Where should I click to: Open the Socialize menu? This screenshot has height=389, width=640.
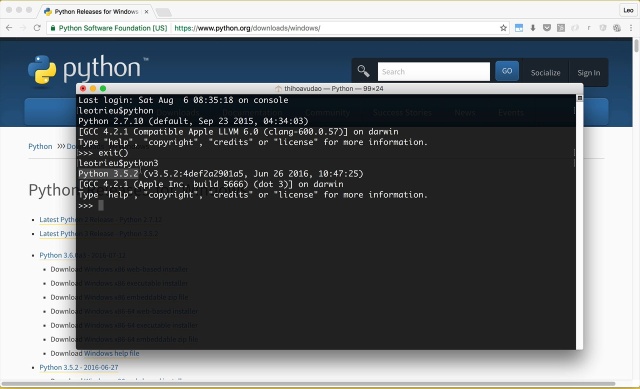[x=545, y=73]
